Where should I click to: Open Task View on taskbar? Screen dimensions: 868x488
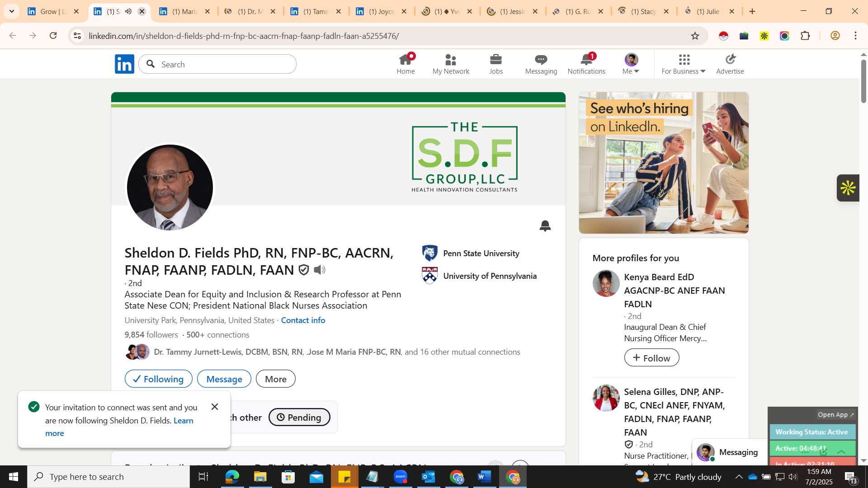coord(203,477)
